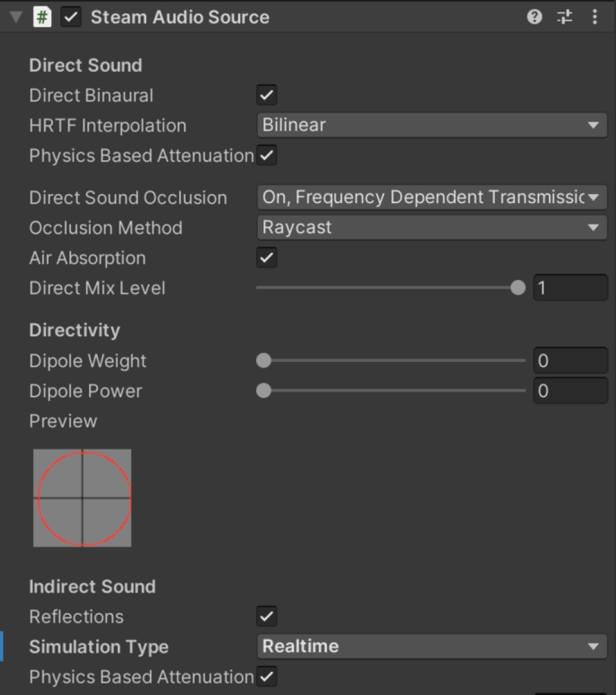Viewport: 616px width, 695px height.
Task: Open the Steam Audio Source help documentation
Action: (533, 17)
